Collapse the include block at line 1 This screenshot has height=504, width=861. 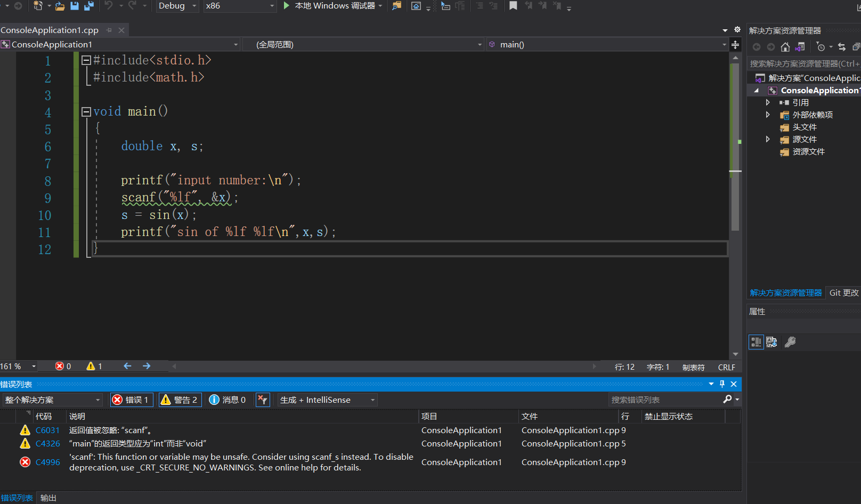click(86, 61)
